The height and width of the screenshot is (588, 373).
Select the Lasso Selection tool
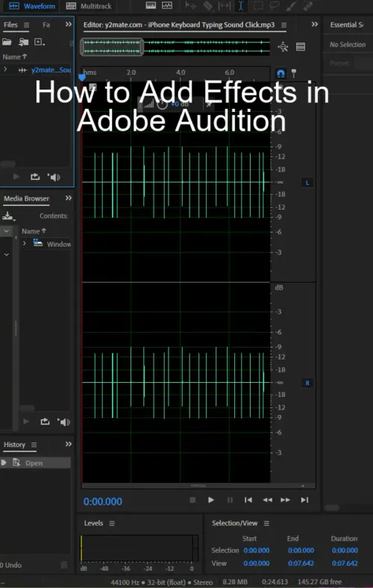pos(275,6)
